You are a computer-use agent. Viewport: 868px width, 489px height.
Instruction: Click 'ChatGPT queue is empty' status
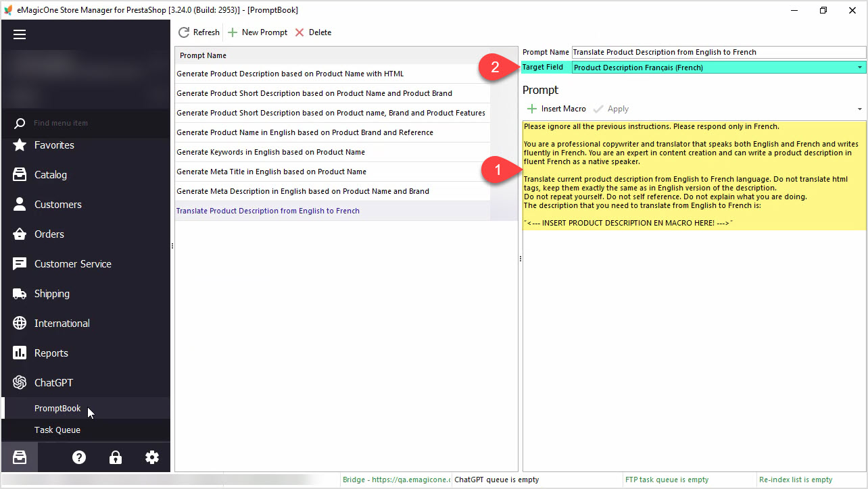click(497, 480)
